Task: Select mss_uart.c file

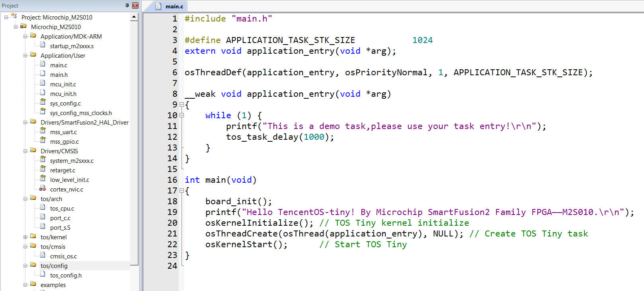Action: pos(63,132)
